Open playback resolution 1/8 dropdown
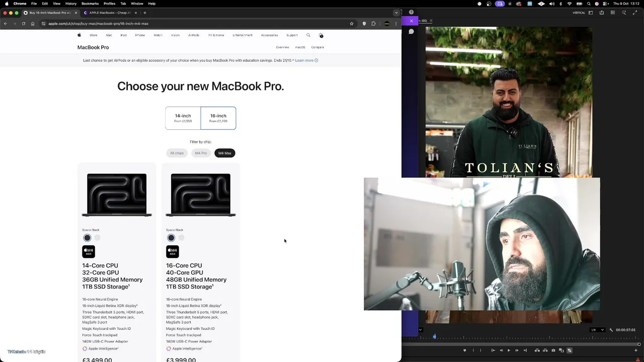Viewport: 644px width, 362px height. [x=597, y=330]
